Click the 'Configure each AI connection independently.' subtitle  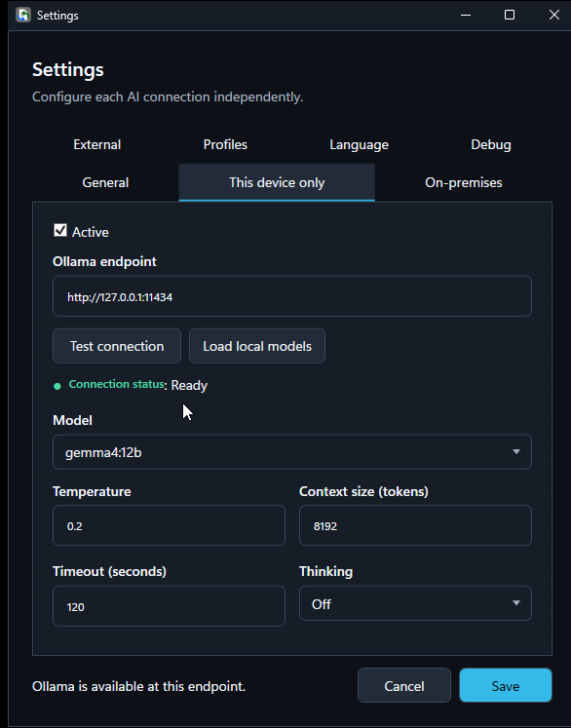coord(168,96)
